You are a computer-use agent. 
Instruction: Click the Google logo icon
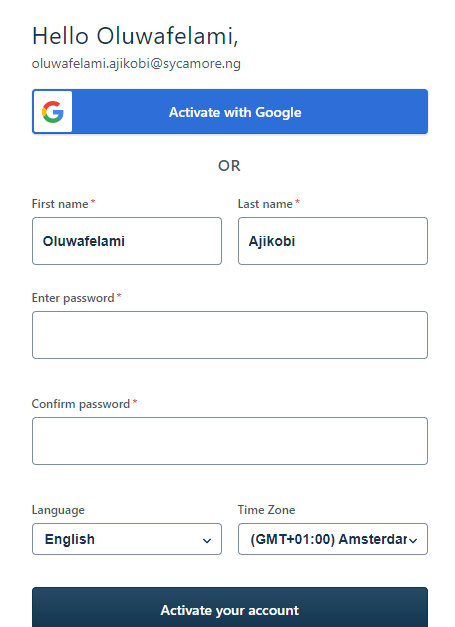click(53, 112)
